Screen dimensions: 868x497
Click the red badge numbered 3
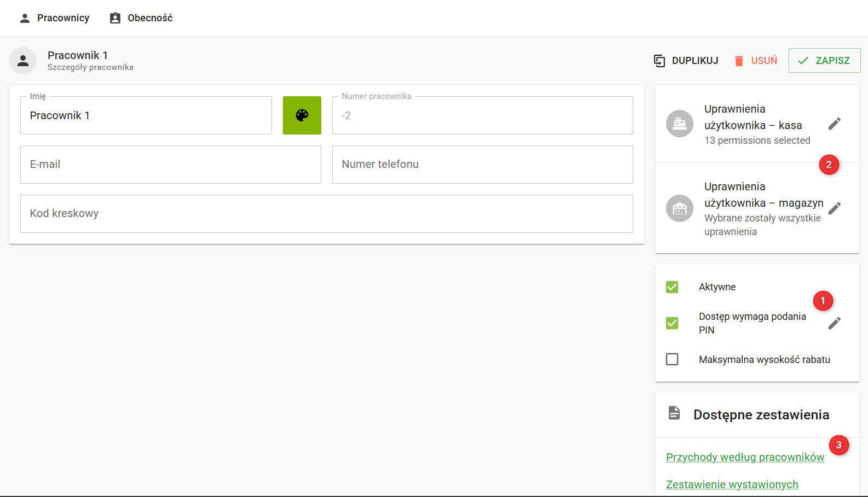point(838,445)
